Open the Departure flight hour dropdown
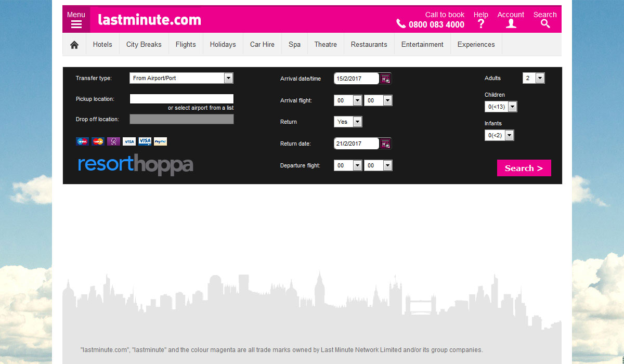 348,165
